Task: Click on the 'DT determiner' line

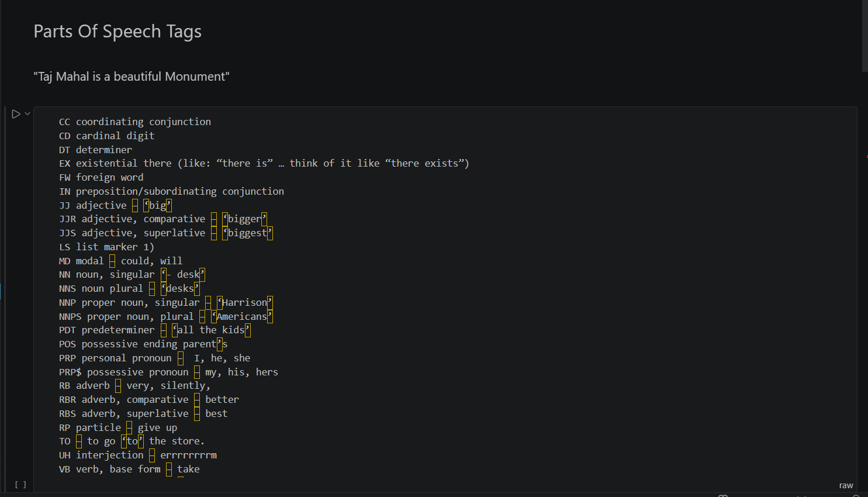Action: pos(96,150)
